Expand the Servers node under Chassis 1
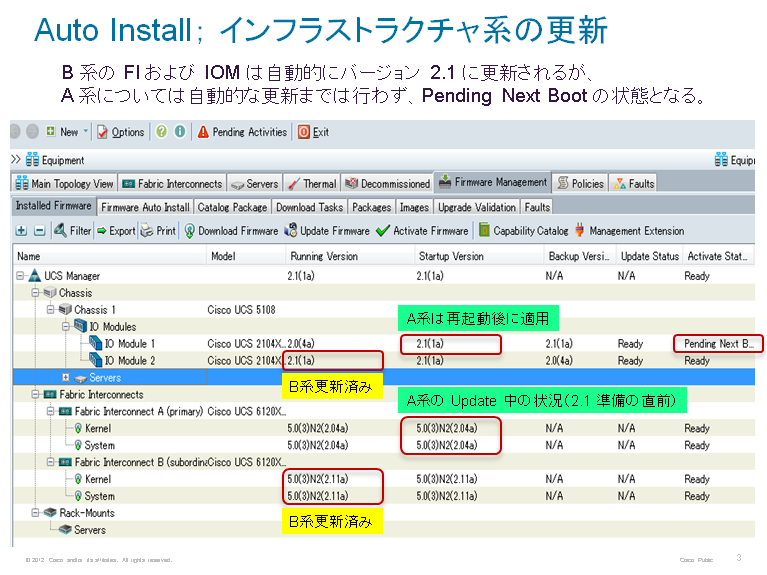This screenshot has width=767, height=575. (x=66, y=377)
